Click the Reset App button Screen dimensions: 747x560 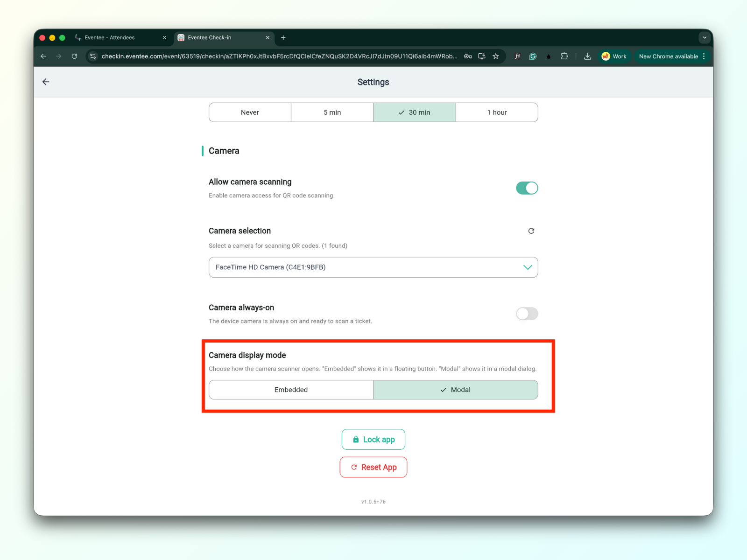click(x=373, y=467)
